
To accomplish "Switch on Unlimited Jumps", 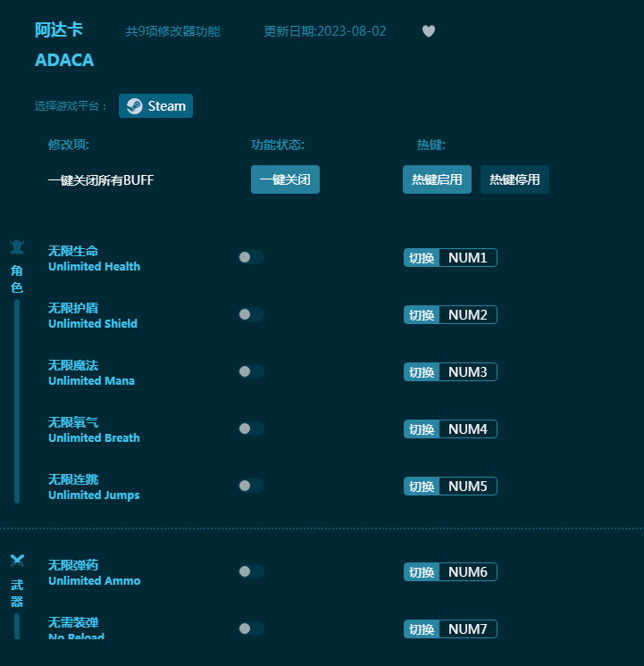I will coord(251,486).
